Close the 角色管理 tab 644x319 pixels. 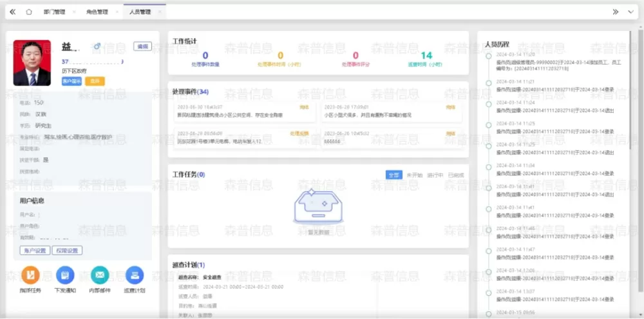click(x=117, y=12)
